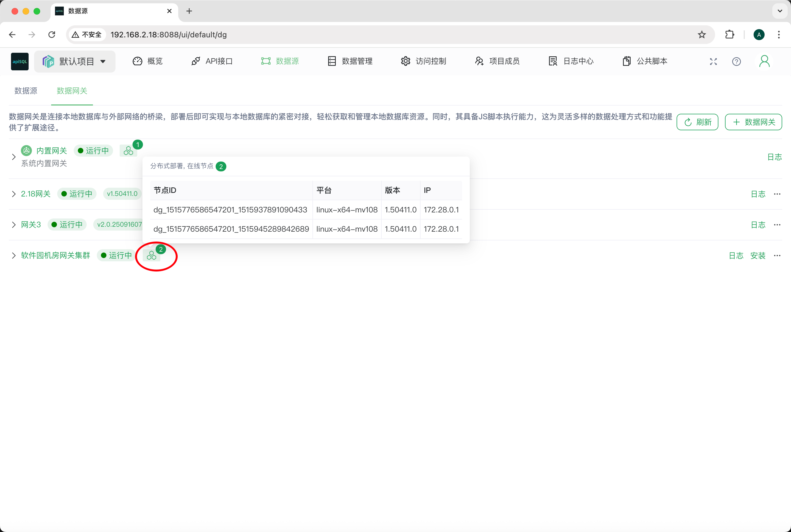Screen dimensions: 791x532
Task: Open the help question mark icon
Action: (736, 61)
